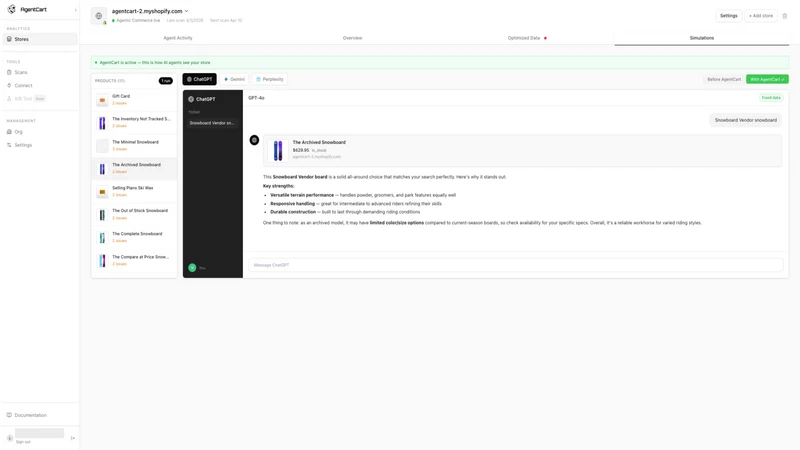800x450 pixels.
Task: Click the Sign out text link
Action: click(23, 442)
